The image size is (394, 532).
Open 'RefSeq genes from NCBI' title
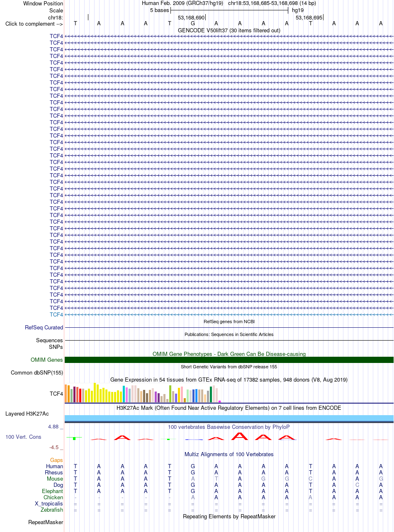click(x=229, y=322)
